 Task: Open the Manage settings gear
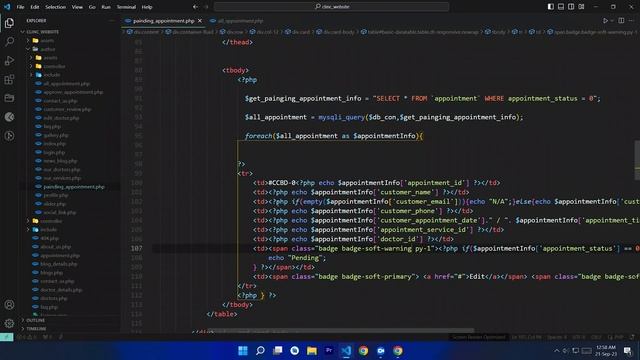(9, 323)
